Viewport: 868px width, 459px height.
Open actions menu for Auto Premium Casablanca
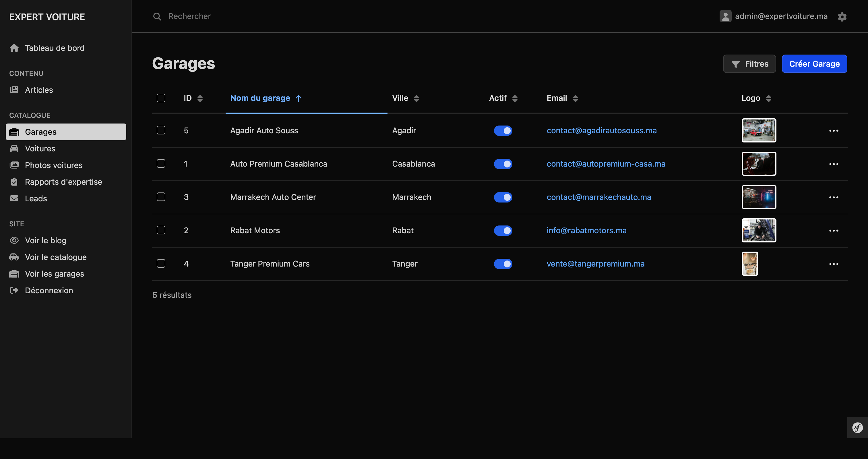click(x=834, y=164)
